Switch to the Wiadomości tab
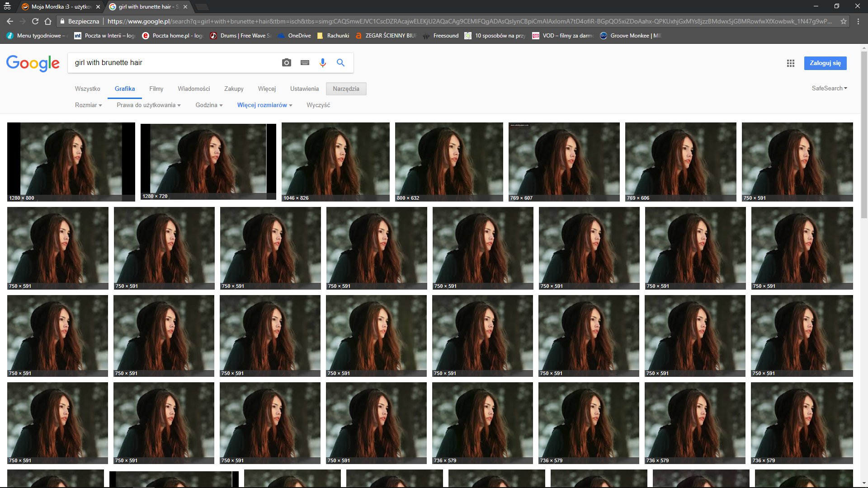This screenshot has height=488, width=868. coord(194,89)
